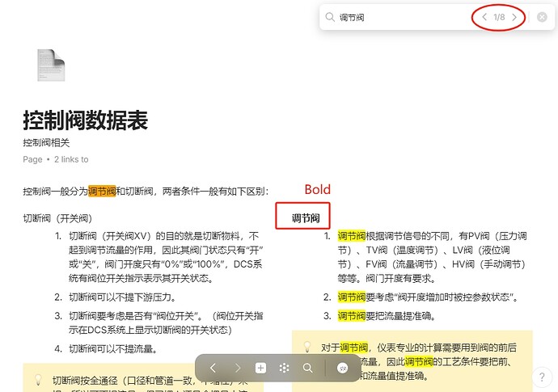This screenshot has height=392, width=558.
Task: Open the 2 links to backlinks
Action: 71,159
